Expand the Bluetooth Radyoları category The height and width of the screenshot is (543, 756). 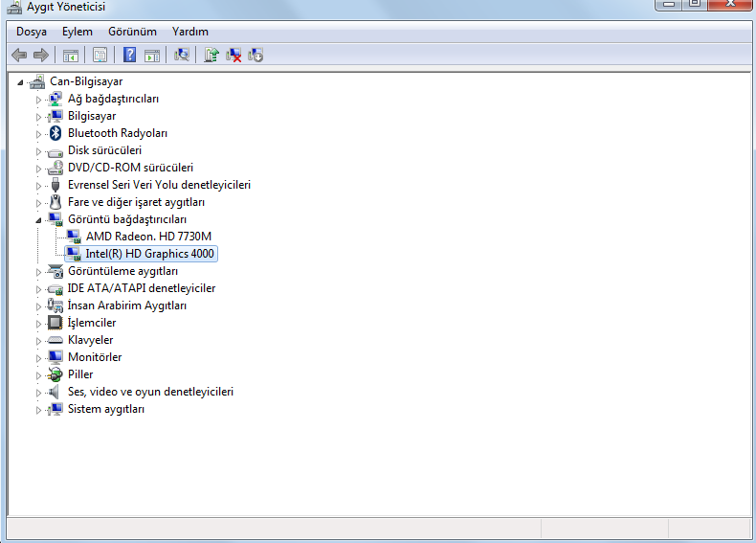click(x=39, y=134)
